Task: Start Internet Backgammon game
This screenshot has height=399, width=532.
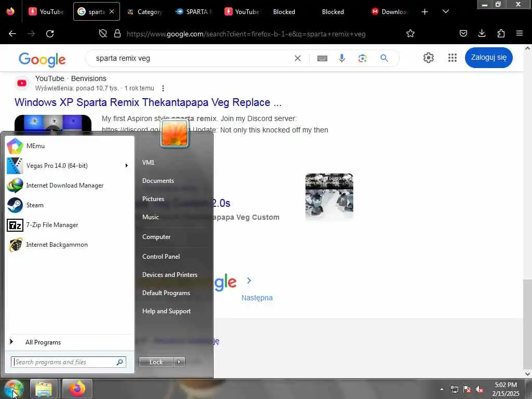Action: point(70,245)
